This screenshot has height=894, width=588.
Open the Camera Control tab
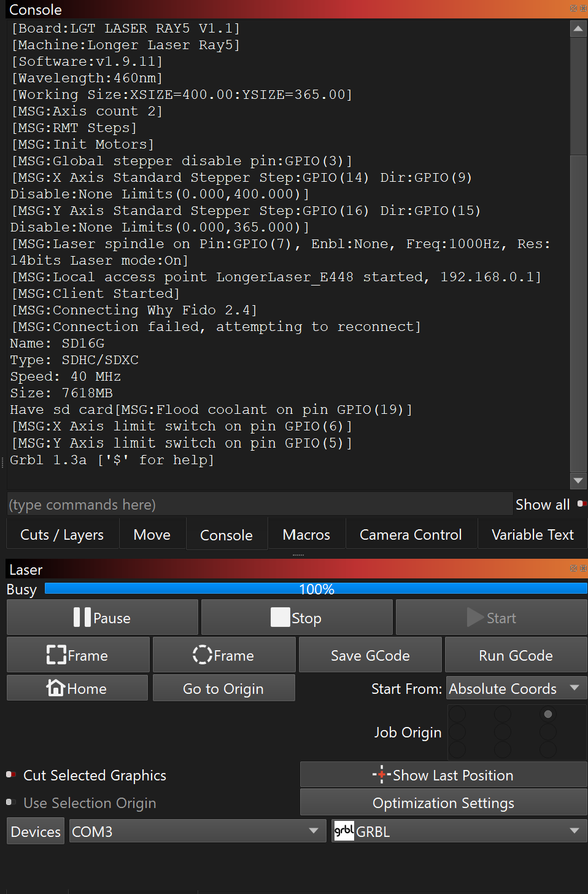(x=411, y=535)
